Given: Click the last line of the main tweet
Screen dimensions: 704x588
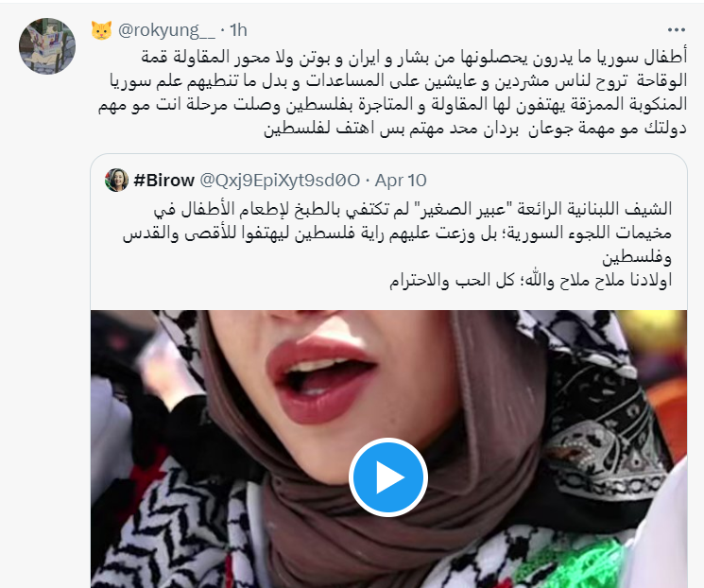Looking at the screenshot, I should pos(475,129).
